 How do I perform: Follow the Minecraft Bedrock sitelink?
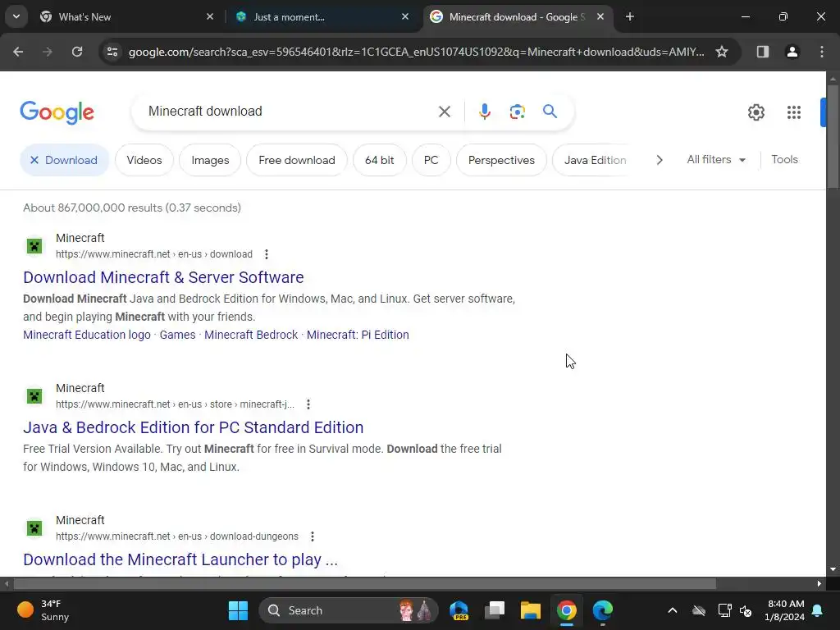point(251,335)
